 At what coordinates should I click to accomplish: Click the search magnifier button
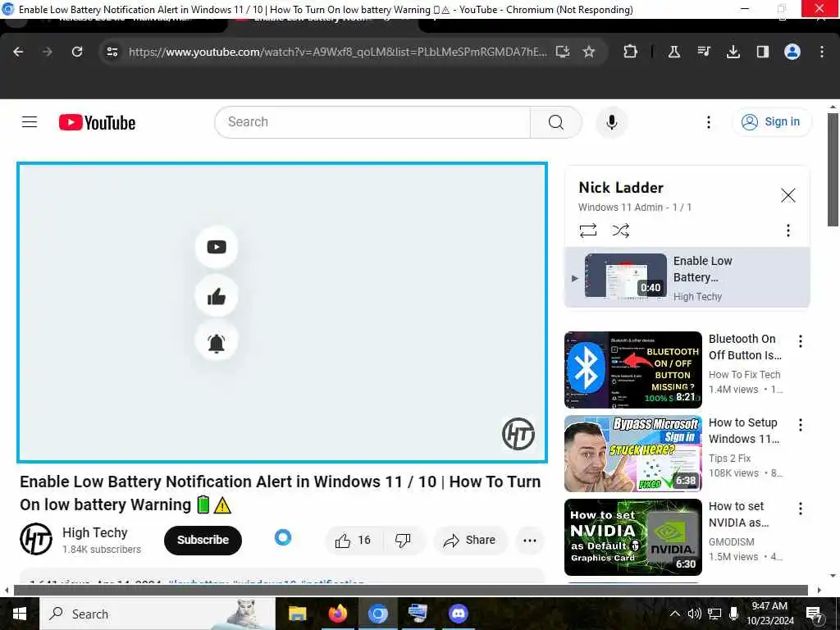[555, 122]
